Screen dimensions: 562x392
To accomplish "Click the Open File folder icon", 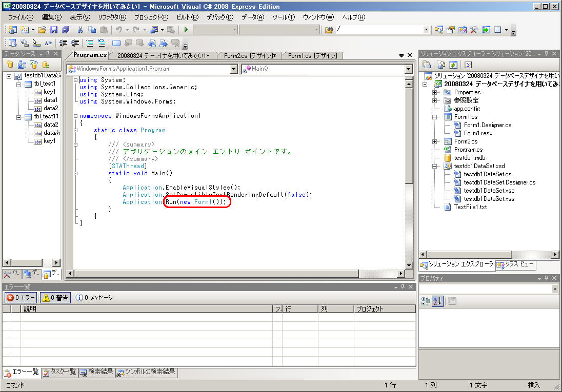I will pyautogui.click(x=42, y=30).
